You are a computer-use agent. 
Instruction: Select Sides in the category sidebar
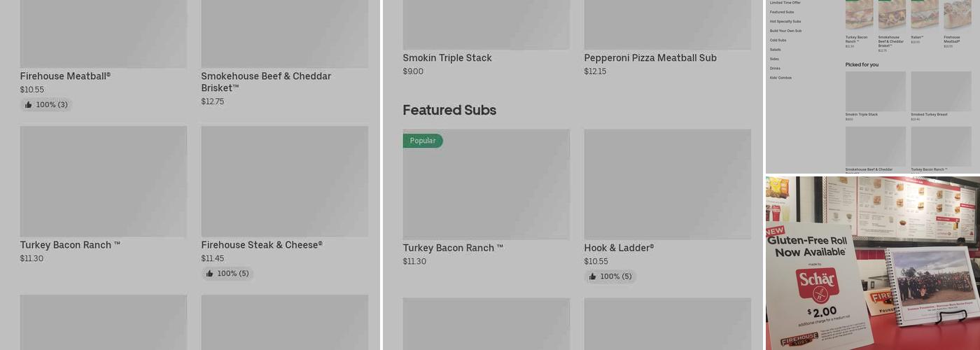click(x=774, y=59)
